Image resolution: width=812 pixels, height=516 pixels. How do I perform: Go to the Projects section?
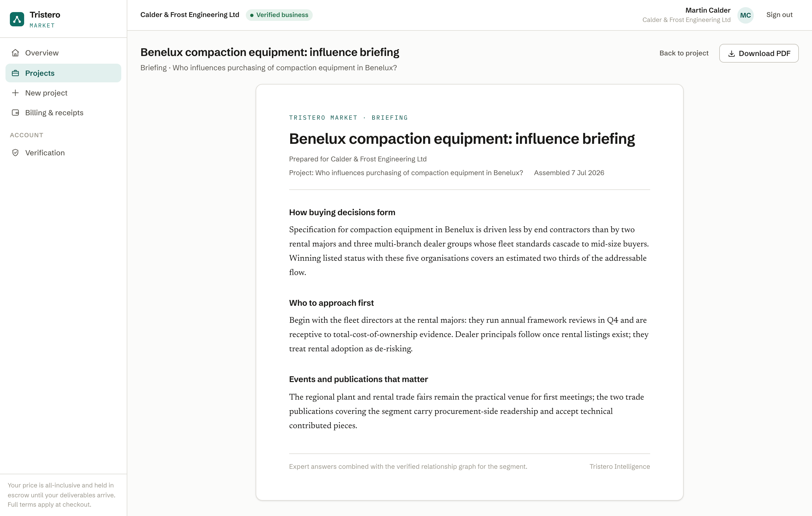63,73
